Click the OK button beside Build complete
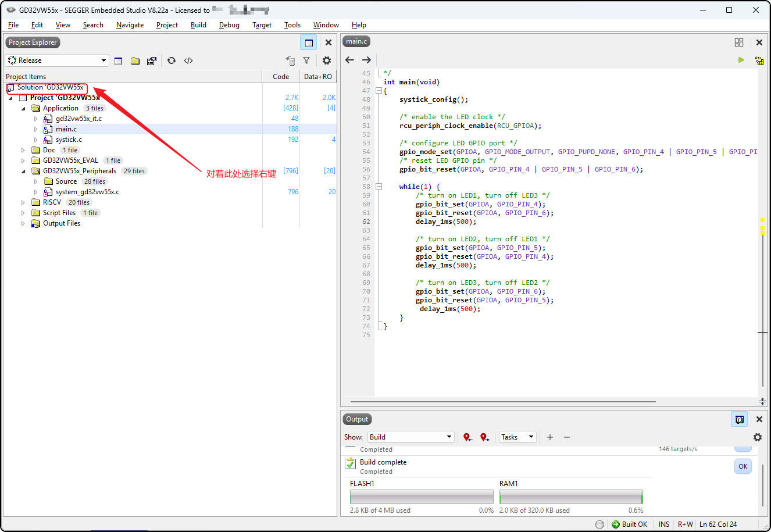This screenshot has height=532, width=771. 743,466
